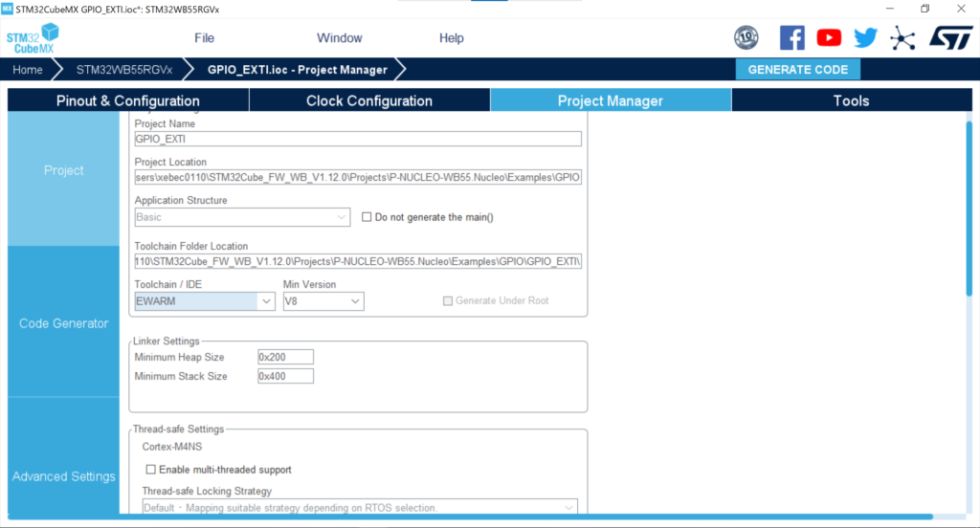Screen dimensions: 980x528
Task: Click the Minimum Heap Size field
Action: [x=285, y=357]
